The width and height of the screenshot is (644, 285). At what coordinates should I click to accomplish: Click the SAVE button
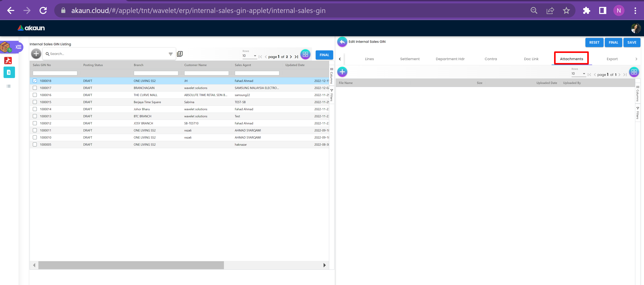(x=632, y=42)
